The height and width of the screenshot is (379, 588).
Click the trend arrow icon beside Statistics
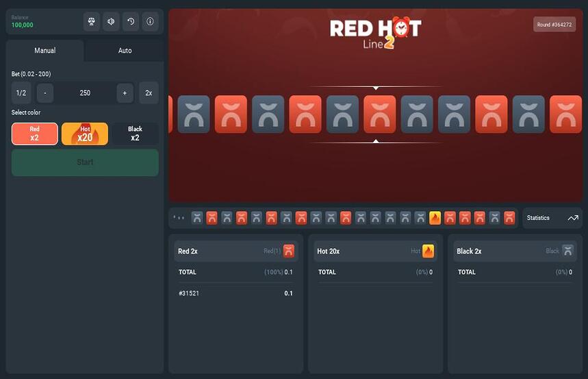coord(573,218)
